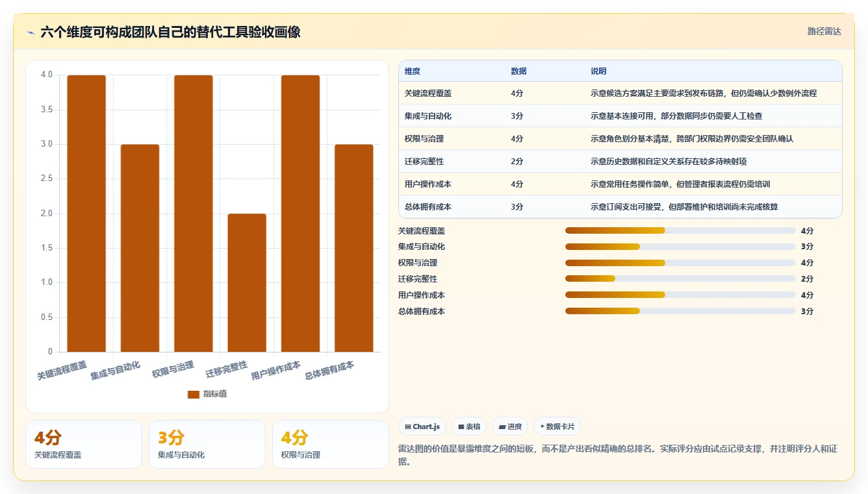Click the Chart.js chip

(x=422, y=426)
